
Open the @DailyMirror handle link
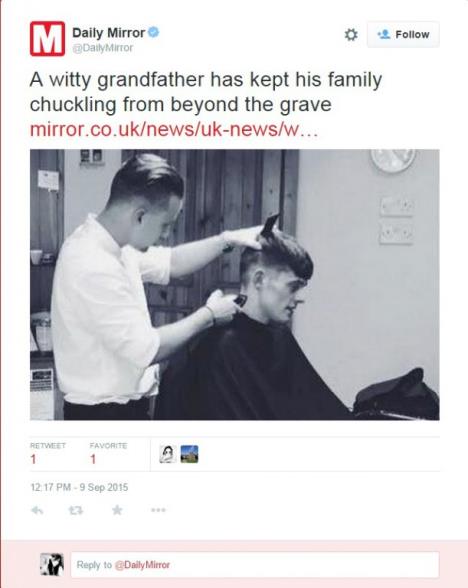coord(102,48)
